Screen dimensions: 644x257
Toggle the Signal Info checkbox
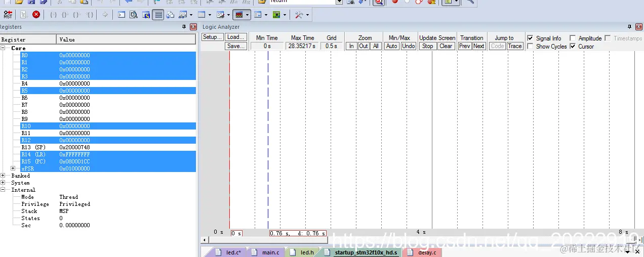pos(530,38)
